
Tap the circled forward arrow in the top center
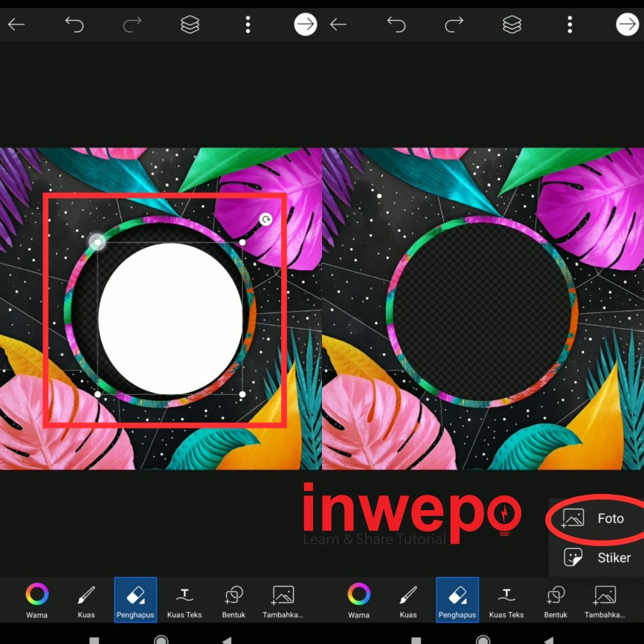coord(306,24)
